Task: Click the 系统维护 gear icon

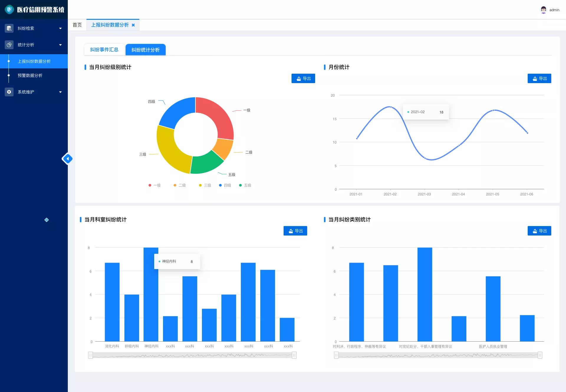Action: coord(9,92)
